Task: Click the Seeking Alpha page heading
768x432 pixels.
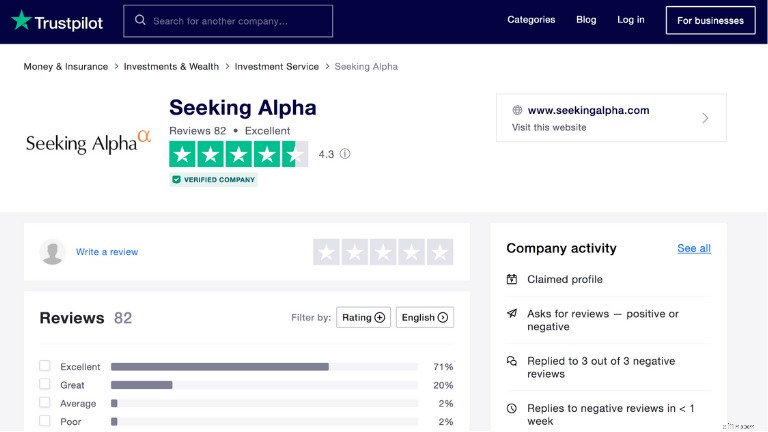Action: point(242,108)
